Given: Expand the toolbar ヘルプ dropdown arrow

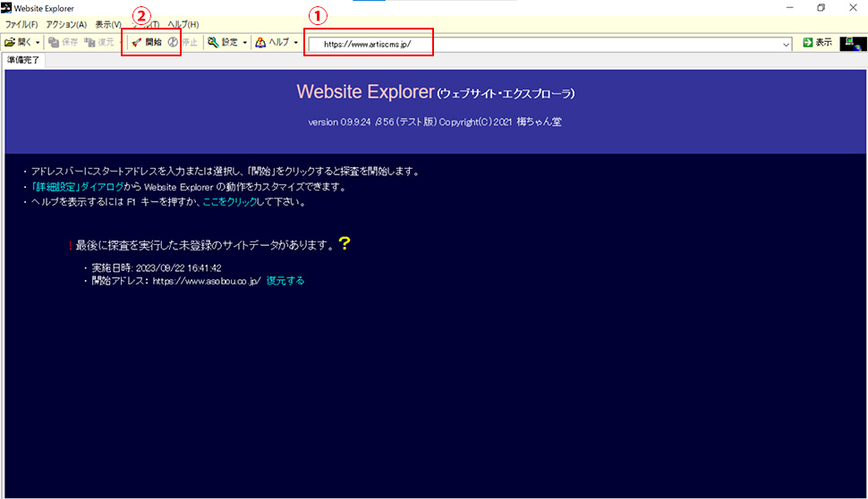Looking at the screenshot, I should (295, 43).
